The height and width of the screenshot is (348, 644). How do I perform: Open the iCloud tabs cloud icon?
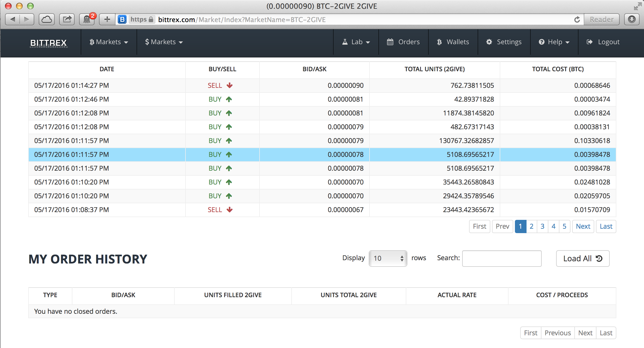pos(47,19)
